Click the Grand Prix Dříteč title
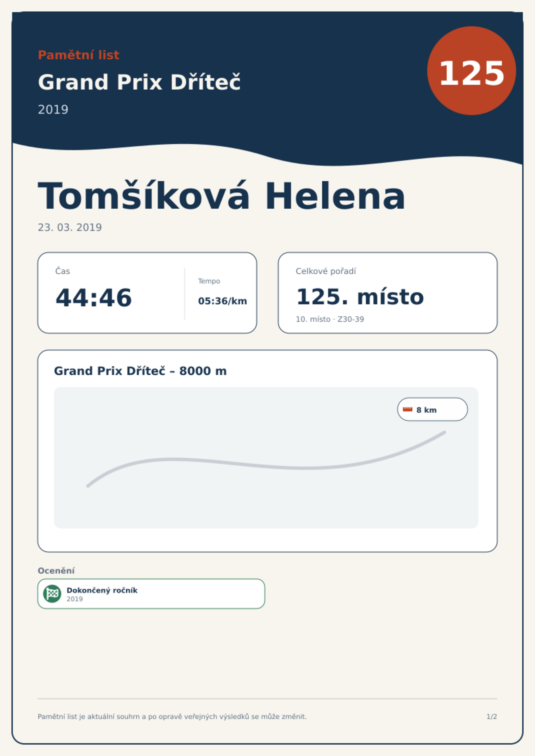 pyautogui.click(x=139, y=82)
